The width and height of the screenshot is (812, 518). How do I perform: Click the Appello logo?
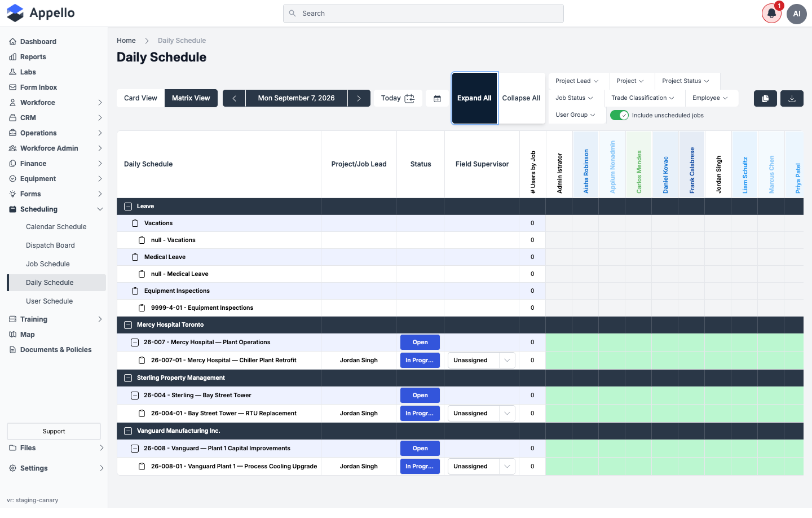(41, 13)
